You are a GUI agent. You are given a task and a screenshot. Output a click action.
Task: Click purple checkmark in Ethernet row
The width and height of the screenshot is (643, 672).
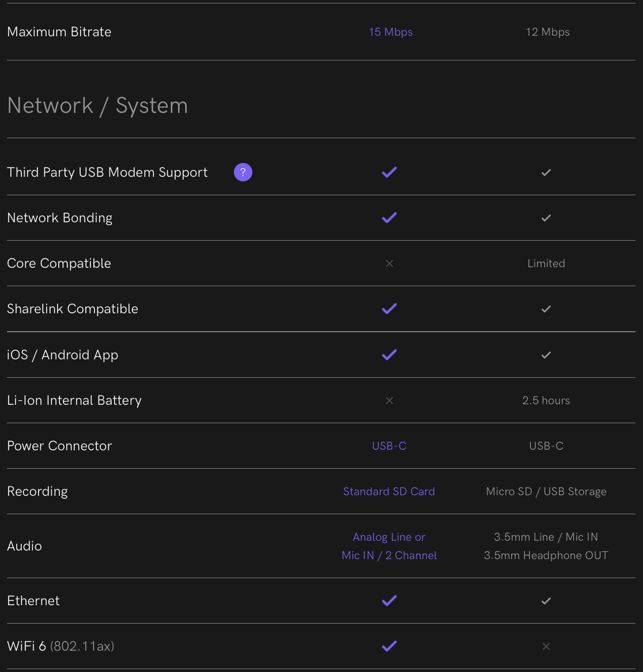[x=389, y=601]
